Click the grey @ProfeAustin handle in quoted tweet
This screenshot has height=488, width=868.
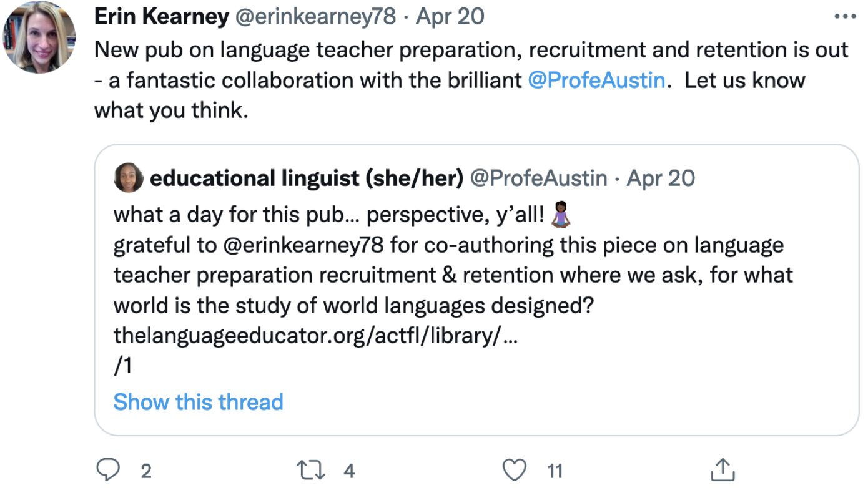538,179
